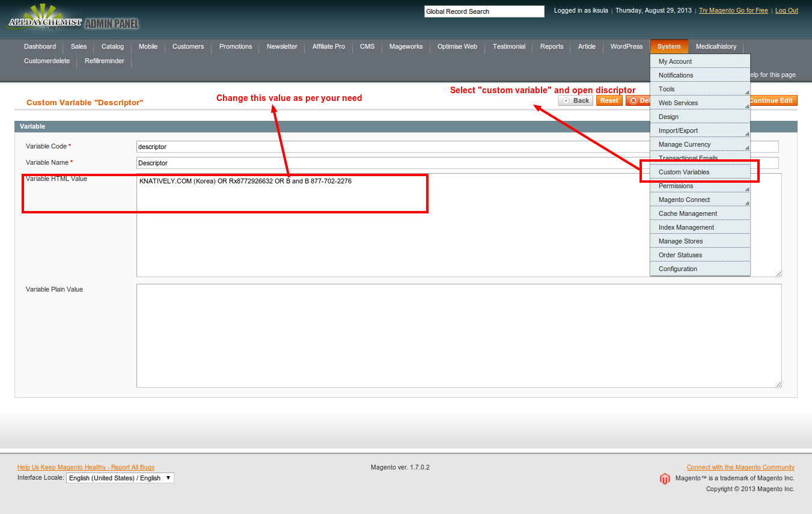812x514 pixels.
Task: Click the AllDayChemist Admin Panel logo
Action: [x=73, y=20]
